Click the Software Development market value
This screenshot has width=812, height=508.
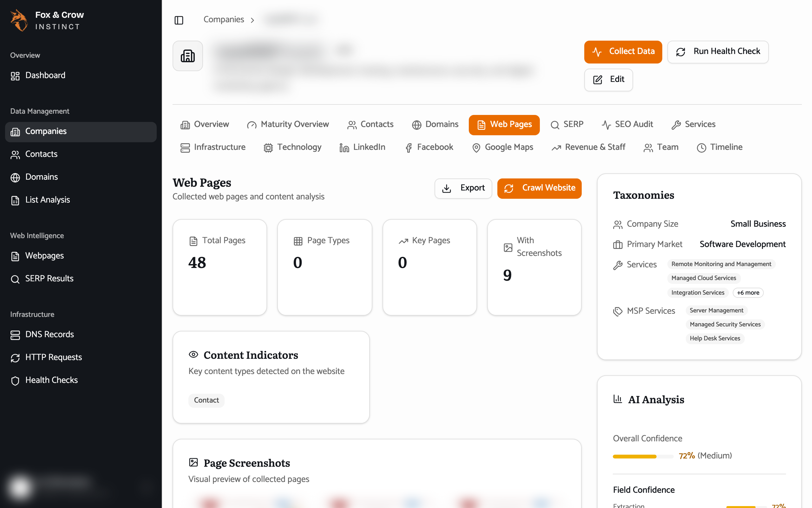pos(743,244)
